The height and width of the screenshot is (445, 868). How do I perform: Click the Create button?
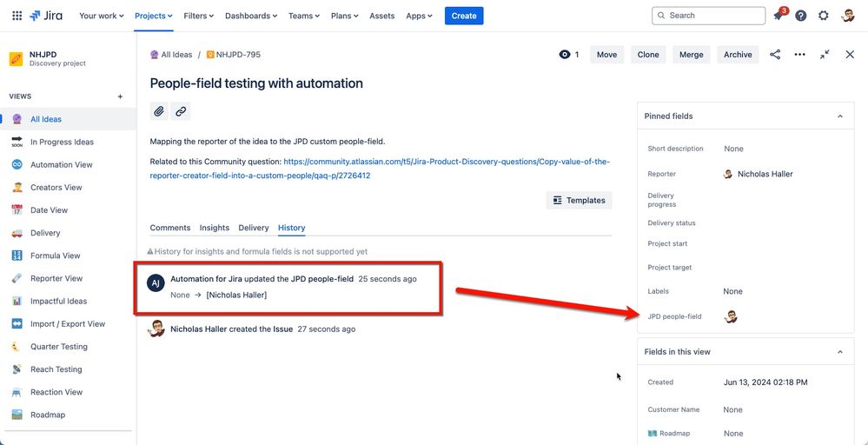tap(464, 16)
